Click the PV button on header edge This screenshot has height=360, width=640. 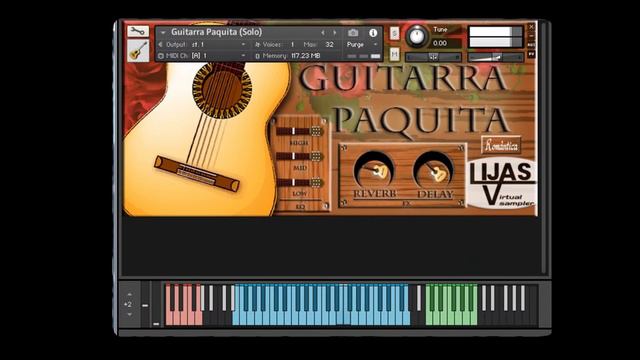[531, 54]
